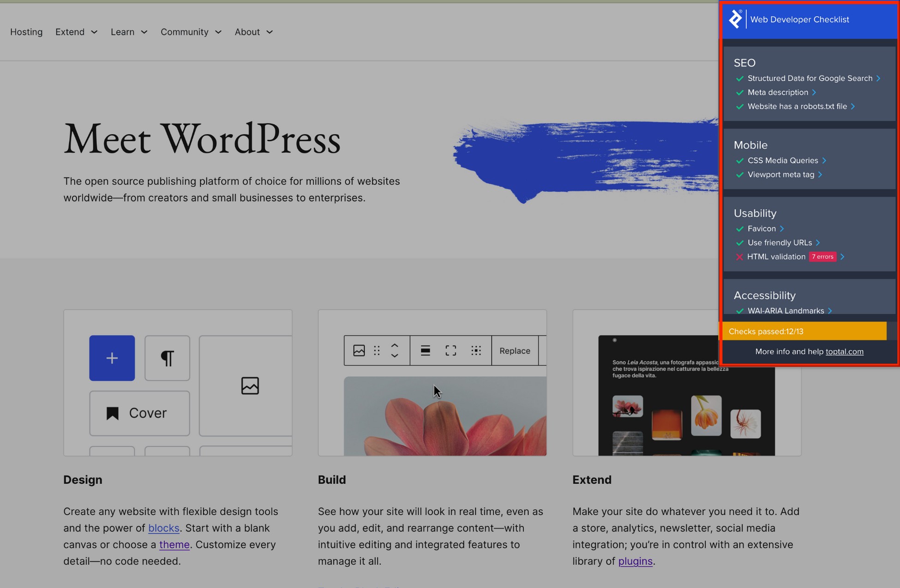900x588 pixels.
Task: Click the six-dot drag handle icon in Build toolbar
Action: click(377, 350)
